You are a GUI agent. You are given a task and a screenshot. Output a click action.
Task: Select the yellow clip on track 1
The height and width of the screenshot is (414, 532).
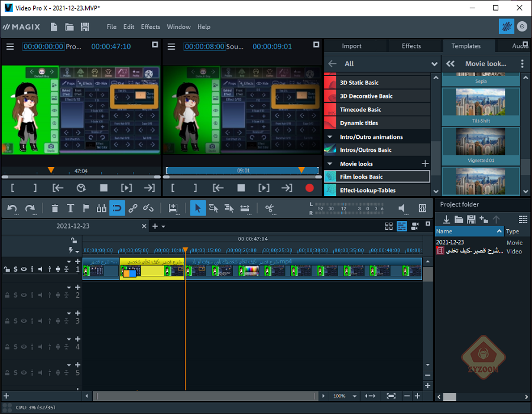[152, 269]
